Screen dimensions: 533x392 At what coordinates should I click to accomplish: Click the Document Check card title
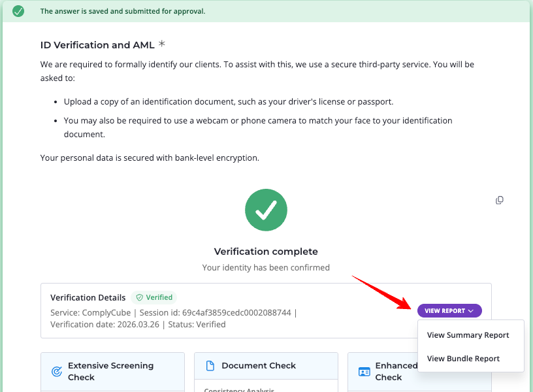point(259,366)
